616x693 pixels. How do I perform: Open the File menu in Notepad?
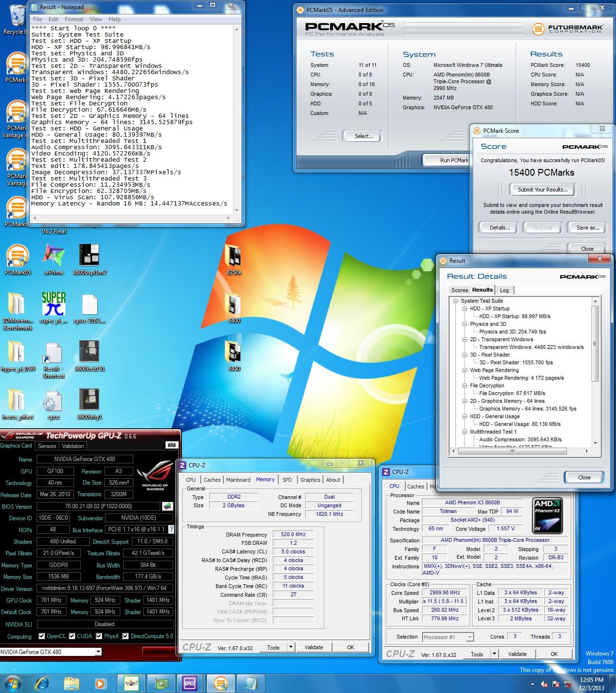pyautogui.click(x=38, y=19)
